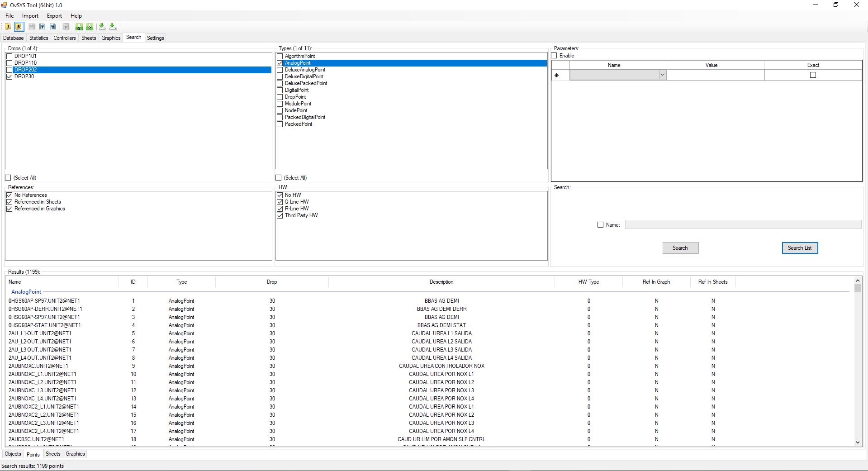Open the Graphics bottom tab

click(75, 454)
